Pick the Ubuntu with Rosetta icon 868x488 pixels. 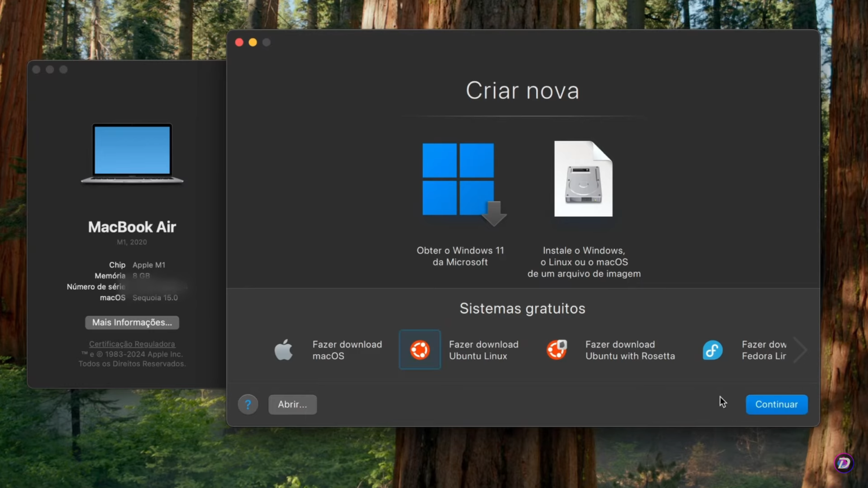point(557,350)
